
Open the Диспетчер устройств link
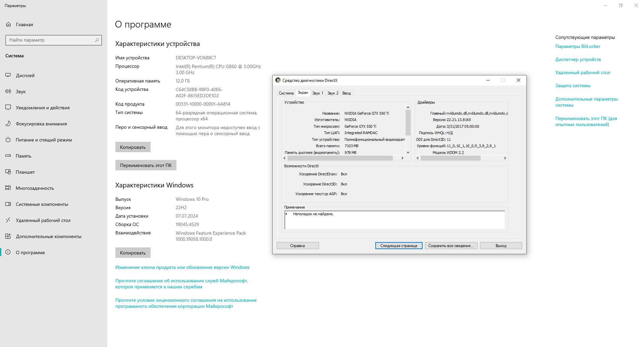578,59
